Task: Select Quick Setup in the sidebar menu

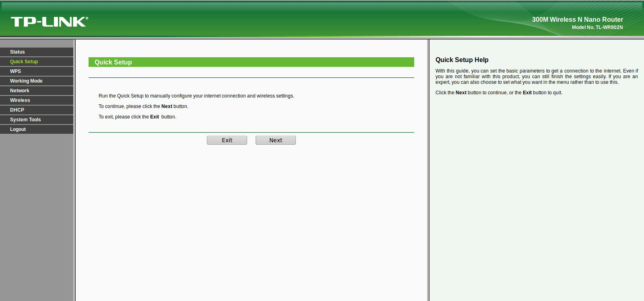Action: click(37, 62)
